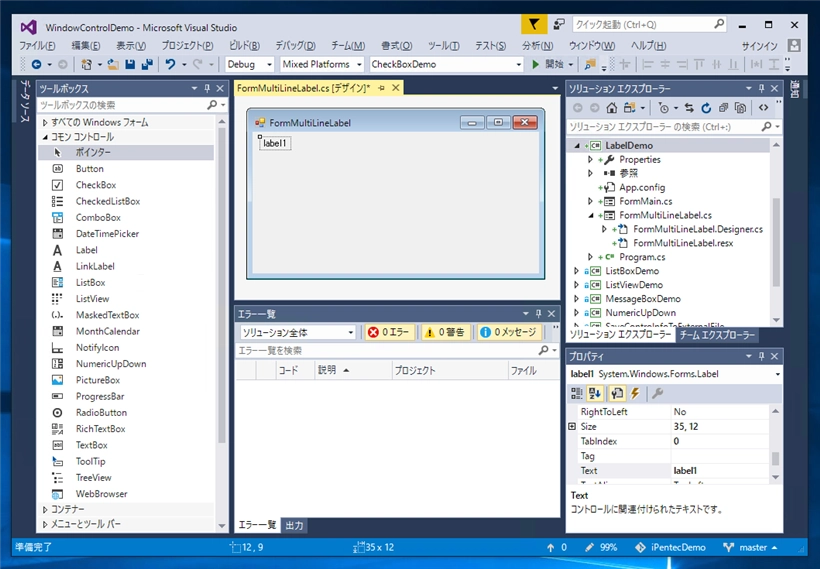Click the green Start debugging play icon

(536, 64)
